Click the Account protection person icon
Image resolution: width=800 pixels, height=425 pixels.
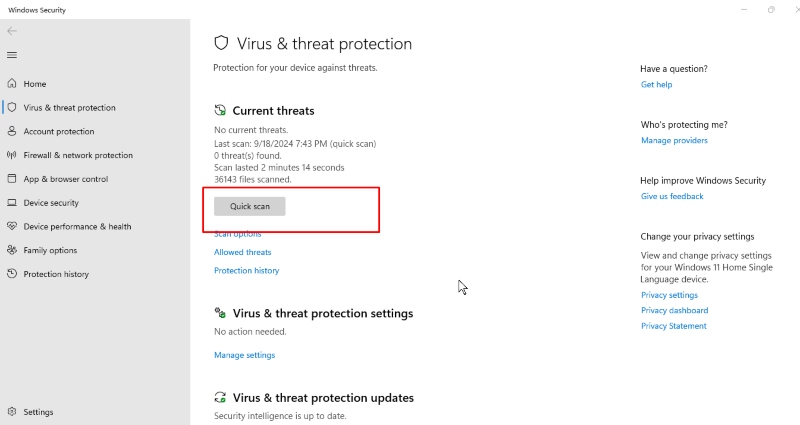click(12, 132)
